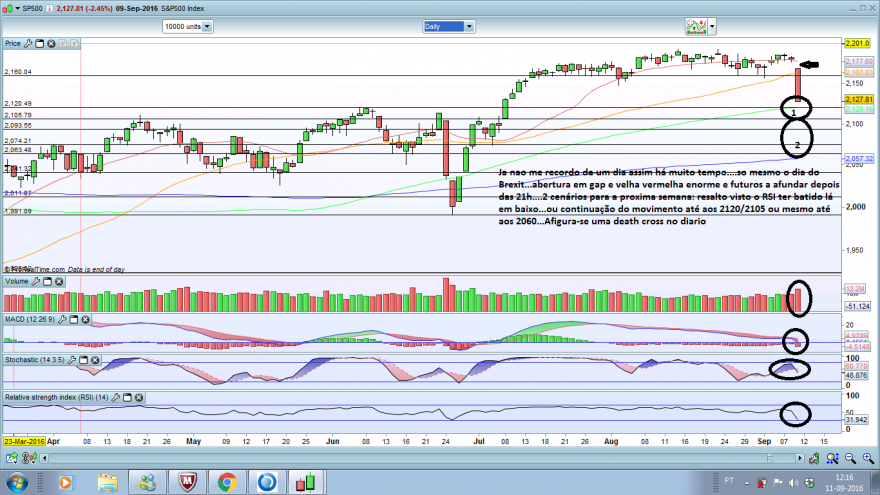Open McAfee from the taskbar

[x=187, y=482]
